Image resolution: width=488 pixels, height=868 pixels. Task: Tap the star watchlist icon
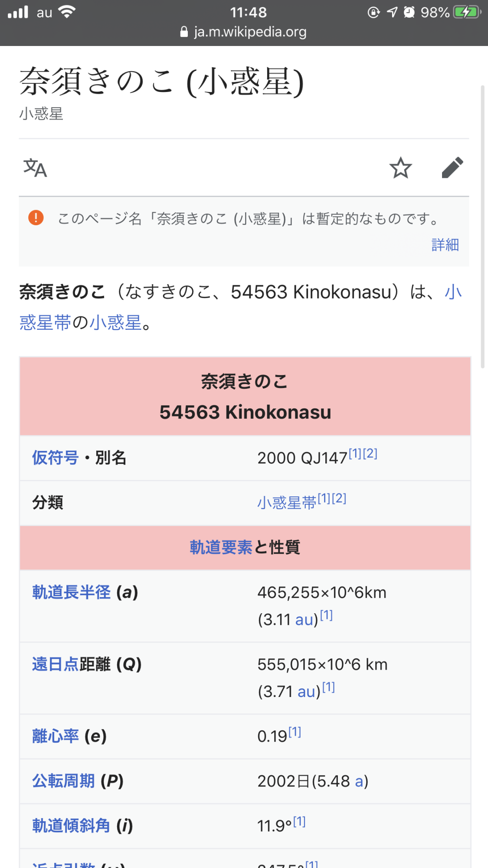[400, 168]
